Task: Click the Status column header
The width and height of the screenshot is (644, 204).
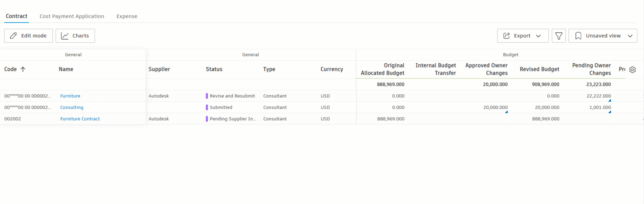Action: click(214, 69)
